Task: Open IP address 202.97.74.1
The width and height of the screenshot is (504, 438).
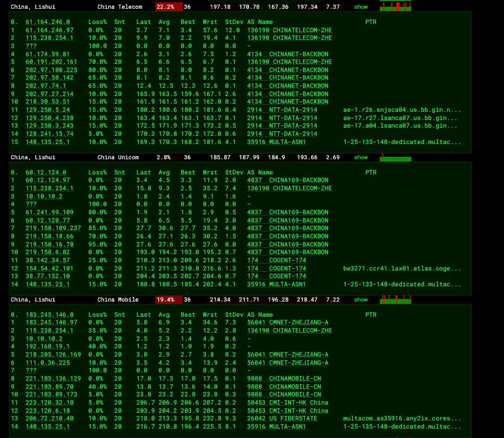Action: pos(46,85)
